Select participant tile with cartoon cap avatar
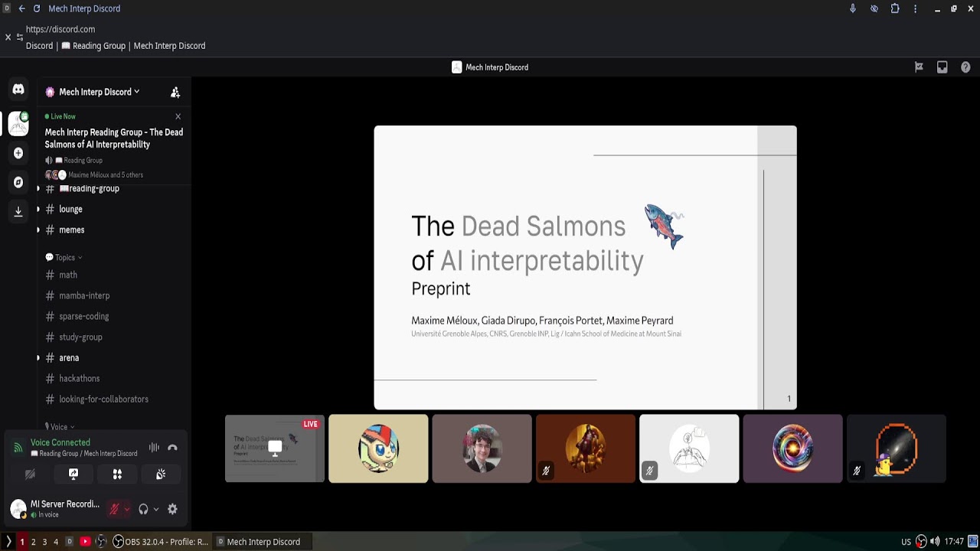The image size is (980, 551). 378,448
